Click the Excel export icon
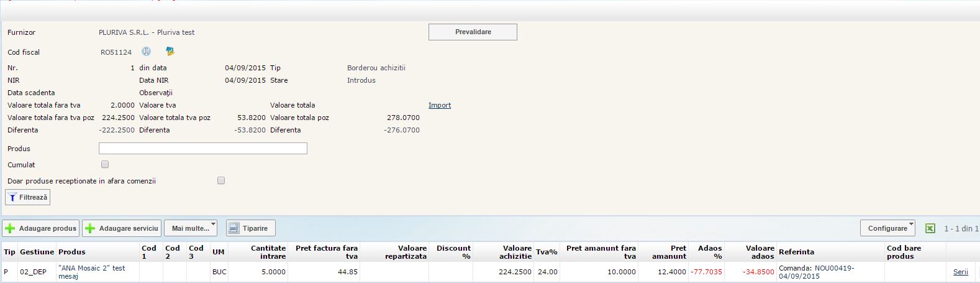Screen dimensions: 980x283 point(930,228)
